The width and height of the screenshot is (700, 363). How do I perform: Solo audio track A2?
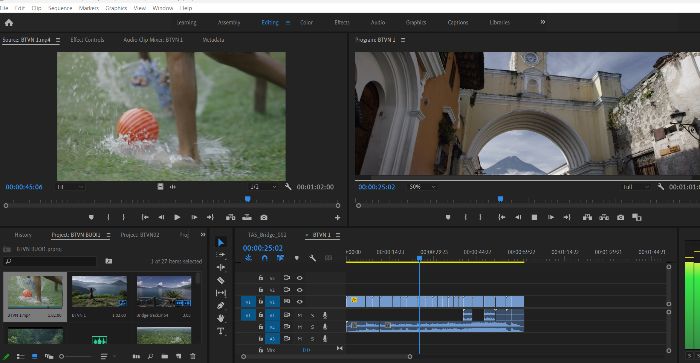312,327
